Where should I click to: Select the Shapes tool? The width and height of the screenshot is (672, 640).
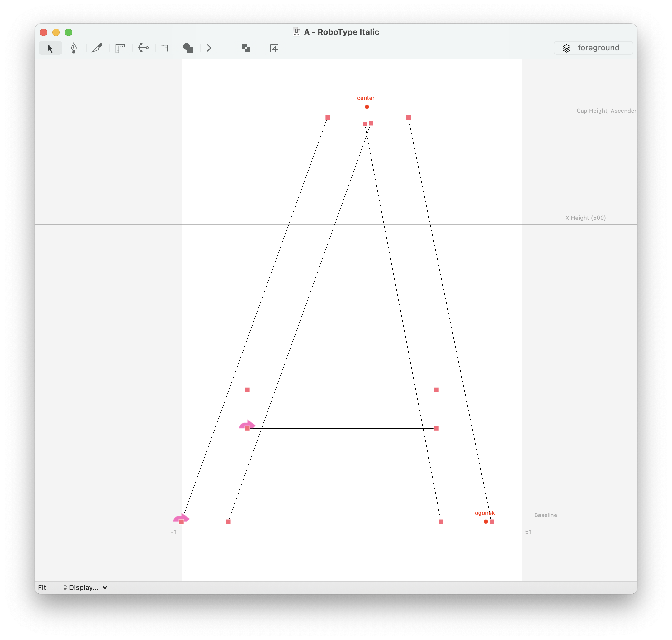coord(188,48)
